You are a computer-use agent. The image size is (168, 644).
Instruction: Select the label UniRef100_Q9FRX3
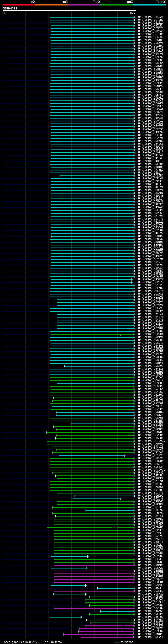pos(151,308)
